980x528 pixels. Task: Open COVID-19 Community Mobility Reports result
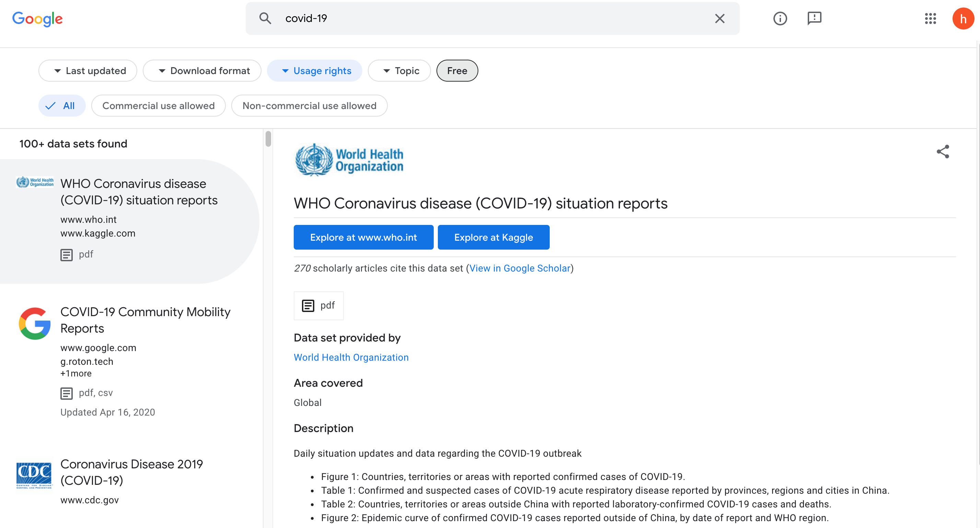coord(145,320)
